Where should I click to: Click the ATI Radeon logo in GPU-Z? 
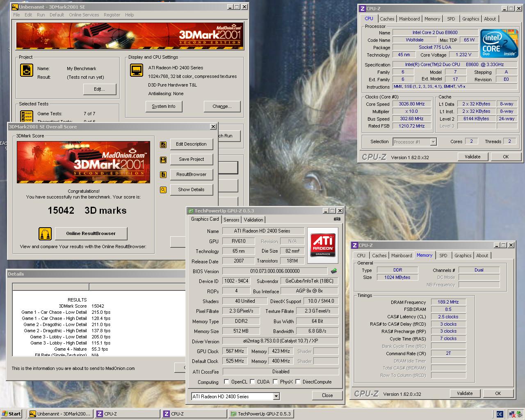tap(323, 245)
